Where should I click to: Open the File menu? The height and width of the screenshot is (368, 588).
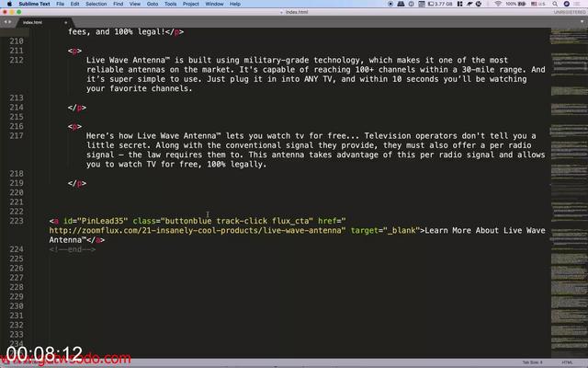click(60, 4)
